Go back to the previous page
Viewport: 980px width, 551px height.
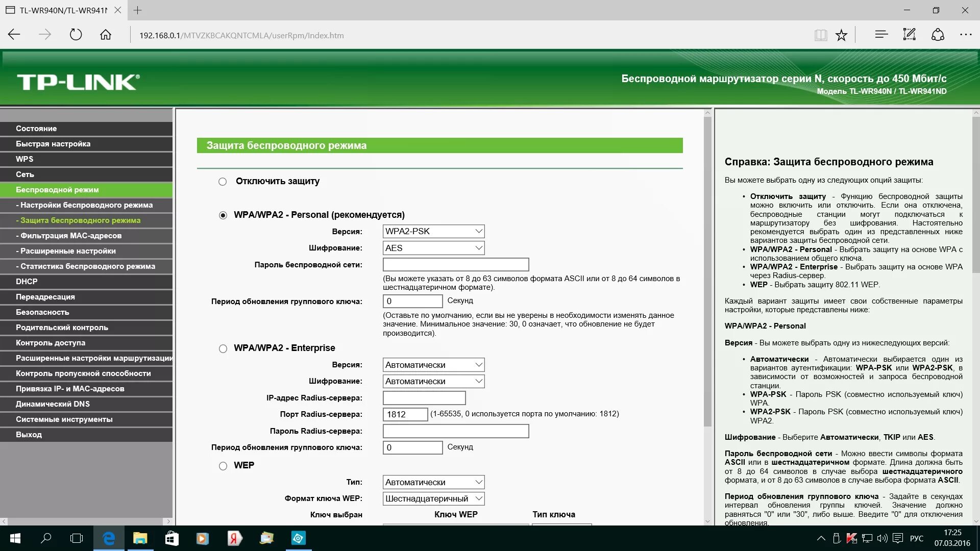tap(14, 35)
